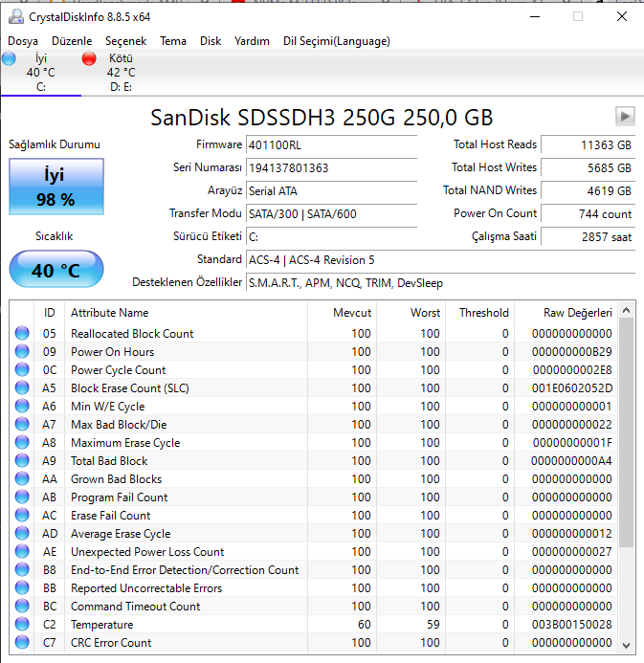Open the Disk menu
Viewport: 644px width, 663px height.
pyautogui.click(x=211, y=41)
